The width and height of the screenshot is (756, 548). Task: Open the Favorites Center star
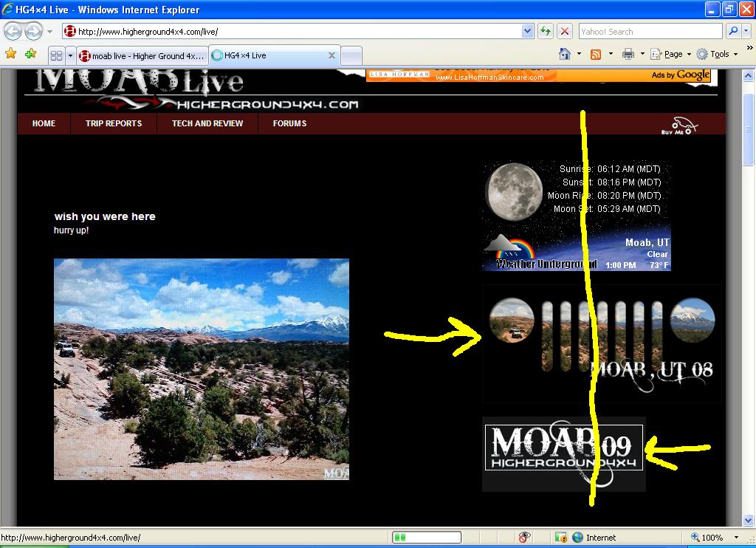(x=10, y=54)
